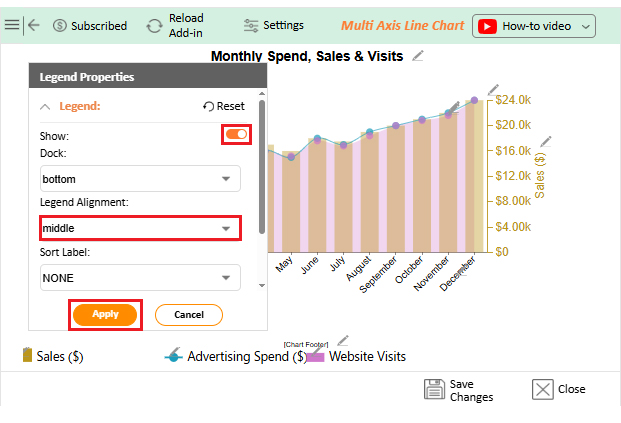This screenshot has width=621, height=423.
Task: Open Sort Label dropdown showing NONE
Action: [140, 277]
